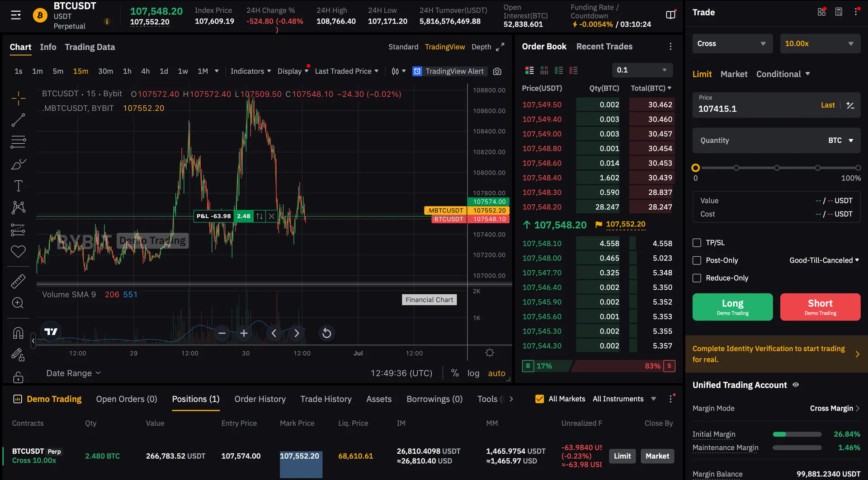Open Complete Identity Verification link
This screenshot has height=480, width=868.
[x=776, y=354]
